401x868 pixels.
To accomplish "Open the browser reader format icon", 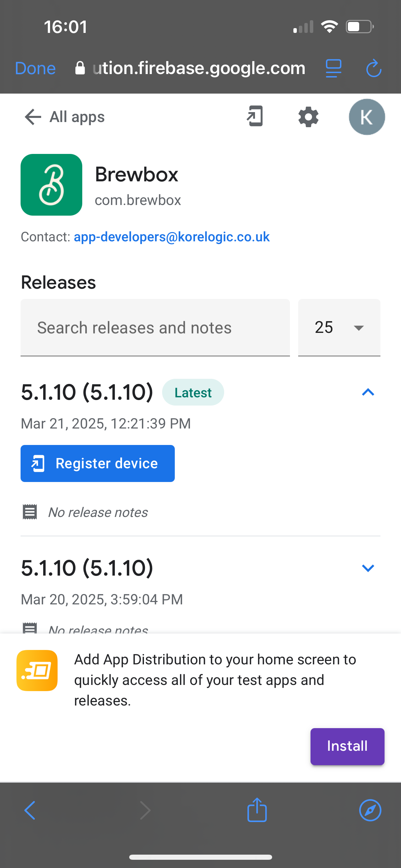I will click(x=333, y=68).
